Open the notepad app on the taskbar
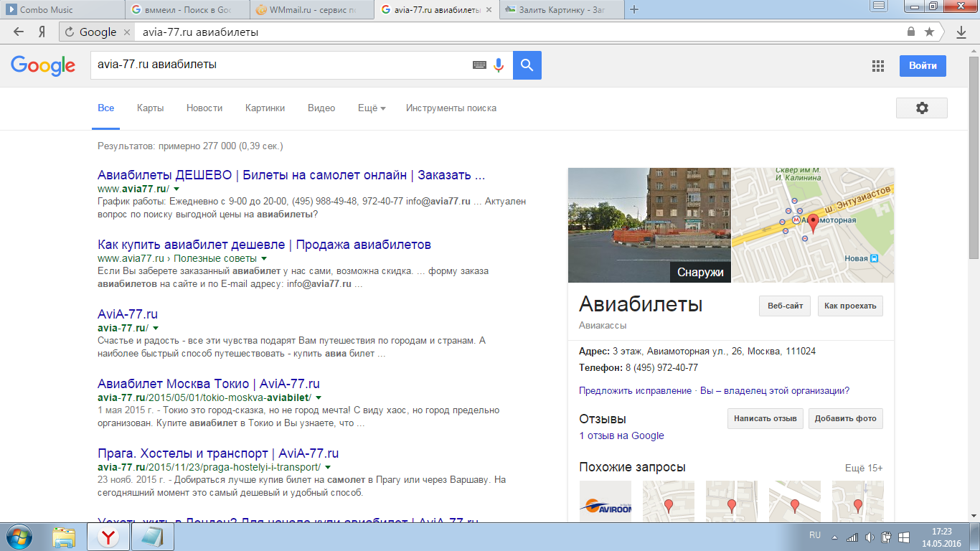The width and height of the screenshot is (980, 551). pyautogui.click(x=153, y=537)
